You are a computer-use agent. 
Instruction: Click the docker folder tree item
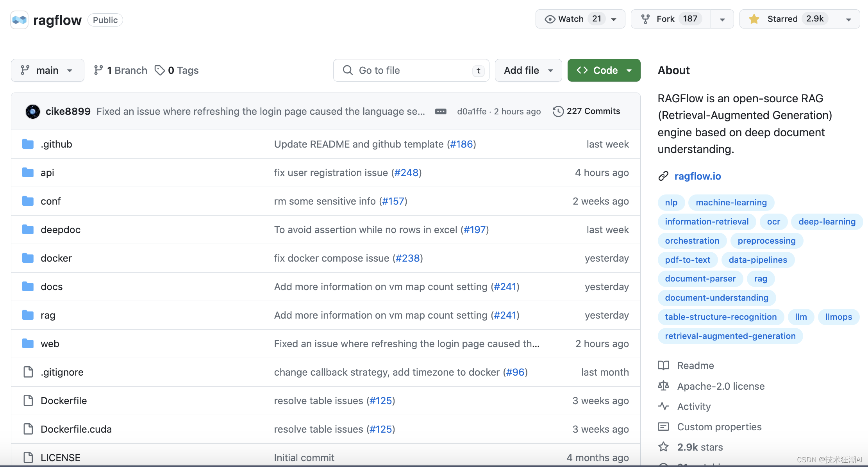(x=55, y=258)
